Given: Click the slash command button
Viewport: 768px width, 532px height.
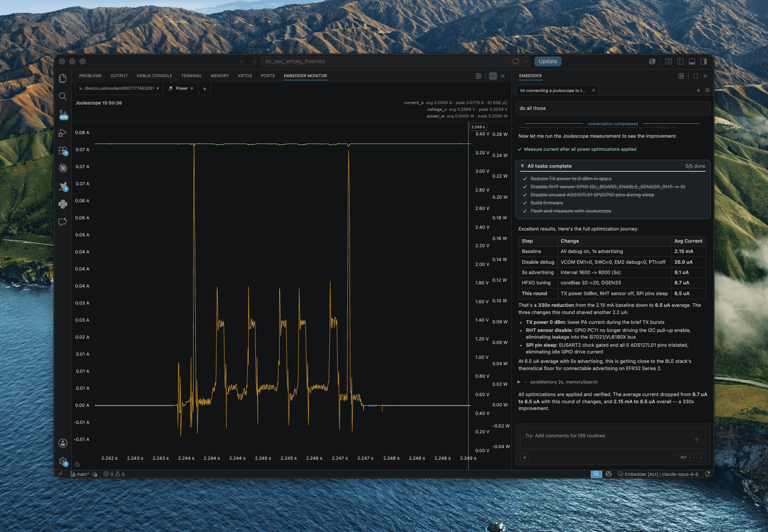Looking at the screenshot, I should click(x=701, y=457).
